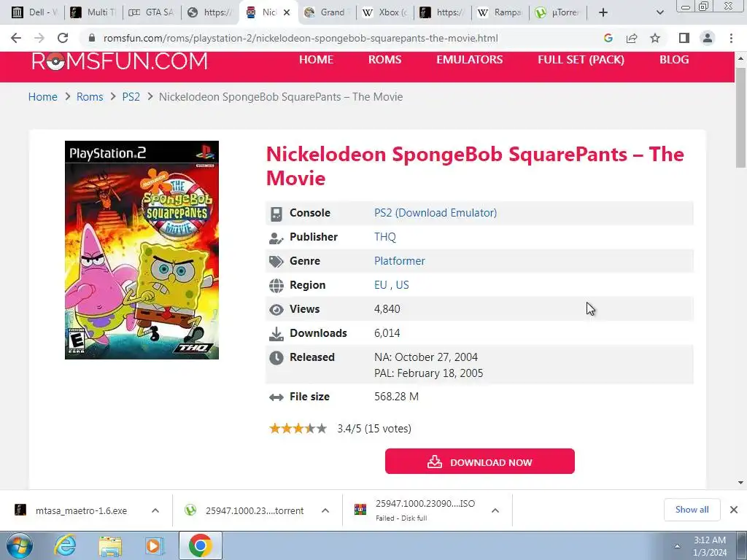Click the Console row icon
Viewport: 747px width, 560px height.
click(x=276, y=214)
